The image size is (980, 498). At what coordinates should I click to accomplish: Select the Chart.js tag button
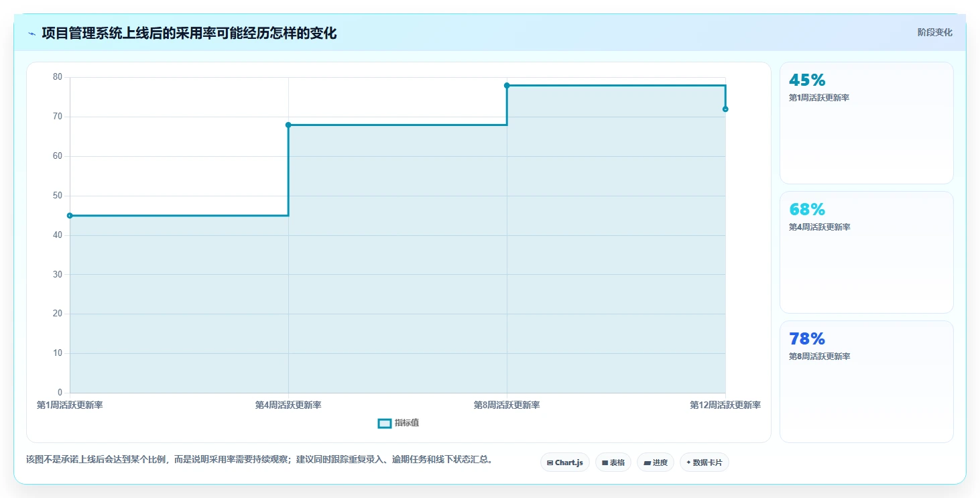[565, 462]
